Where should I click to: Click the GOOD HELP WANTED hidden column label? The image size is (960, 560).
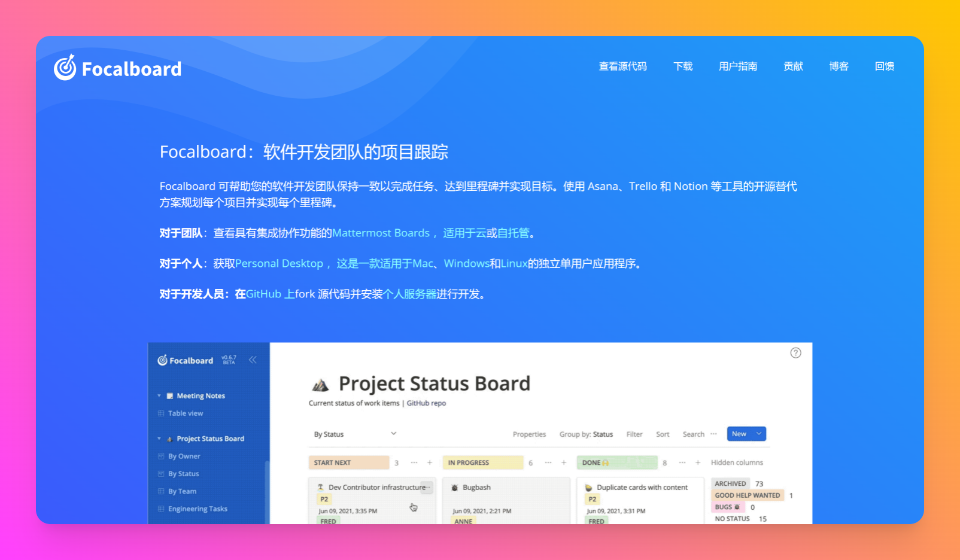tap(748, 495)
